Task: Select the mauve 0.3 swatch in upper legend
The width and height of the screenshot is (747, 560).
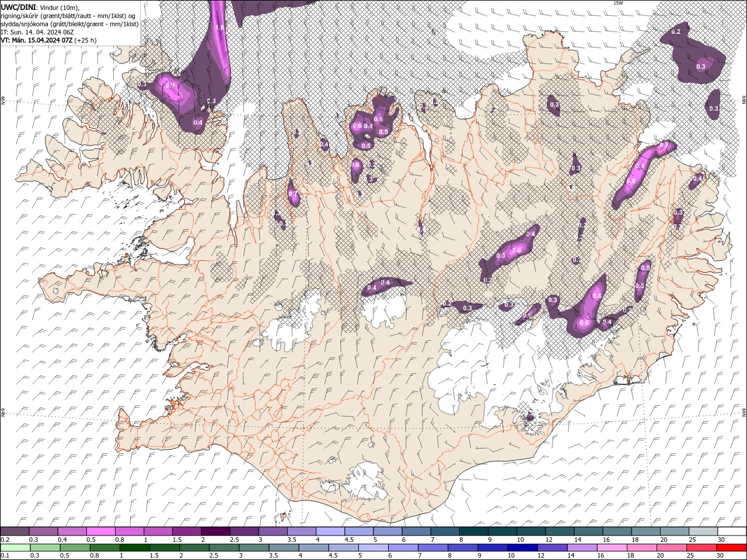Action: point(44,531)
